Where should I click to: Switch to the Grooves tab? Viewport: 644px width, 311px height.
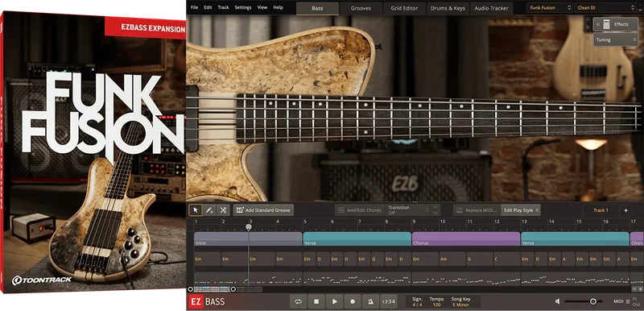(361, 8)
